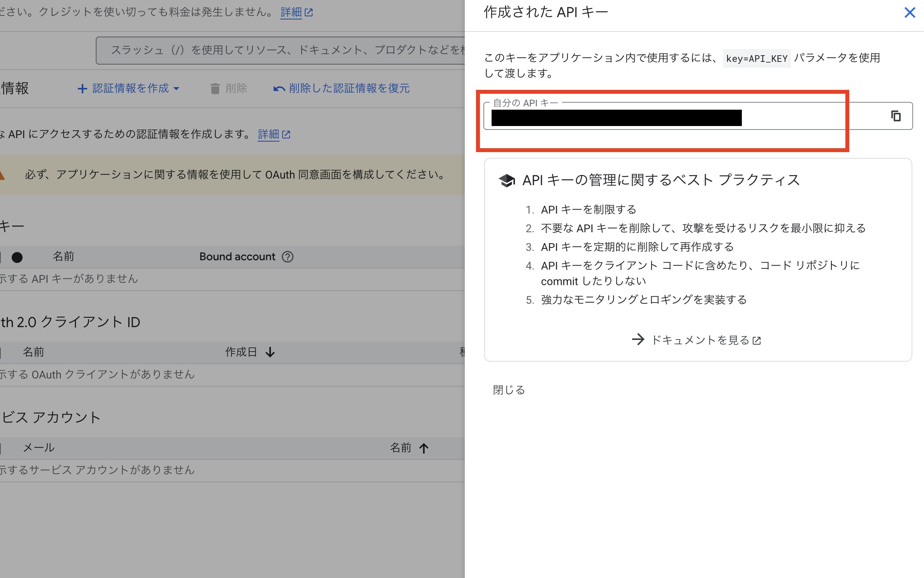This screenshot has height=578, width=924.
Task: Open ドキュメントを見る link
Action: pos(701,340)
